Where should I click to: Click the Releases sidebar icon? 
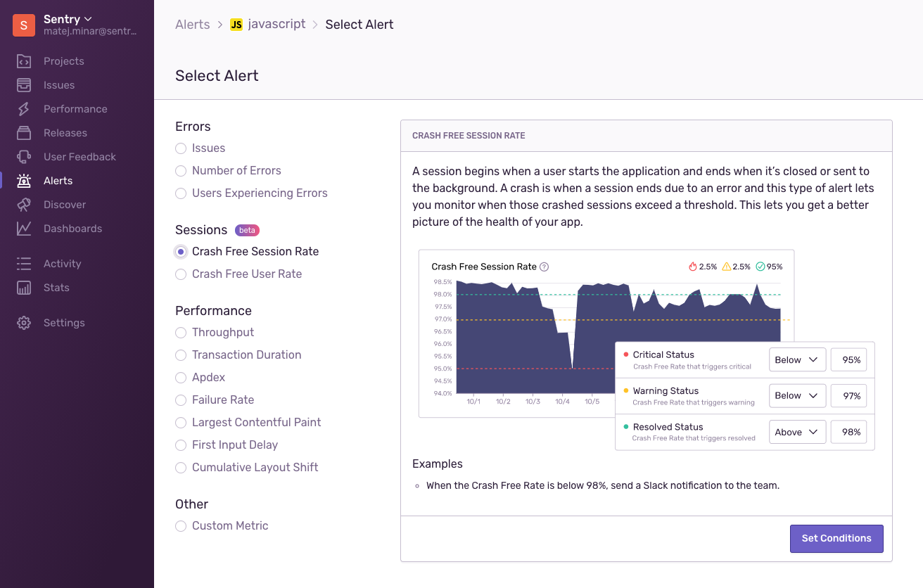pyautogui.click(x=24, y=133)
